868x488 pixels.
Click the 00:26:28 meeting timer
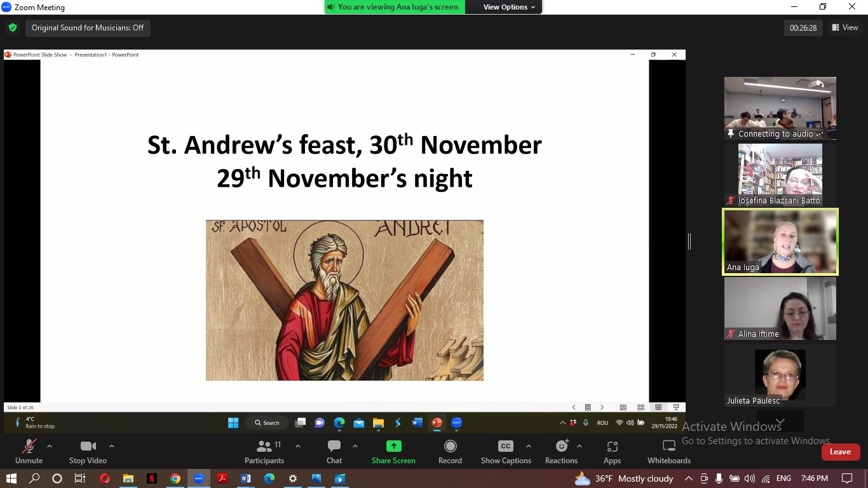click(x=803, y=27)
